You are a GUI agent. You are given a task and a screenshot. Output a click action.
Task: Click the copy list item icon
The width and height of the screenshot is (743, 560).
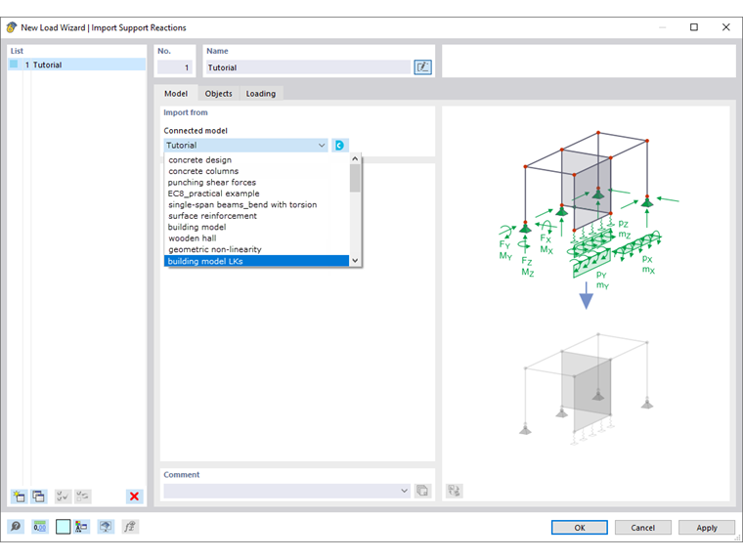39,496
